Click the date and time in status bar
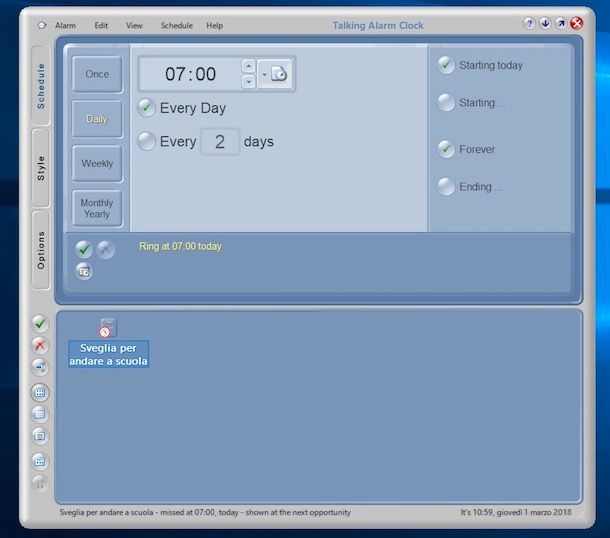The height and width of the screenshot is (538, 610). tap(516, 512)
